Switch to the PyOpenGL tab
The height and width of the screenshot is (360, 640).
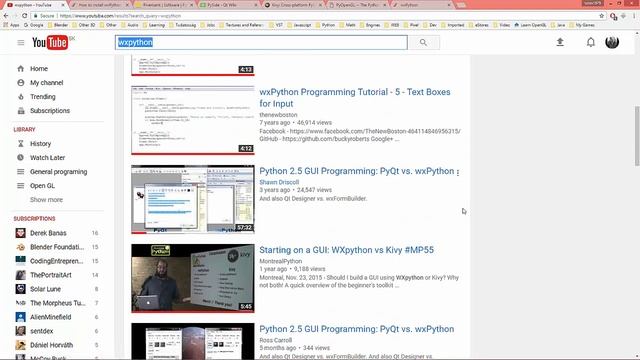click(357, 5)
